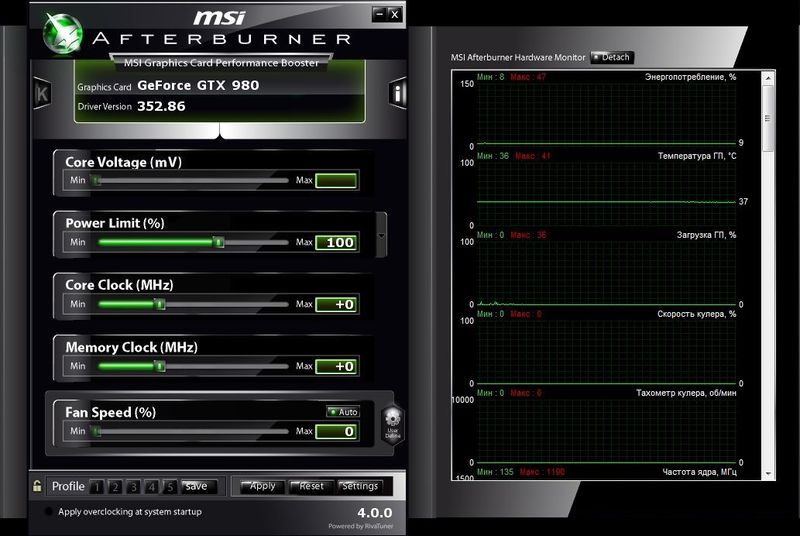
Task: Adjust the Power Limit slider handle
Action: (x=218, y=242)
